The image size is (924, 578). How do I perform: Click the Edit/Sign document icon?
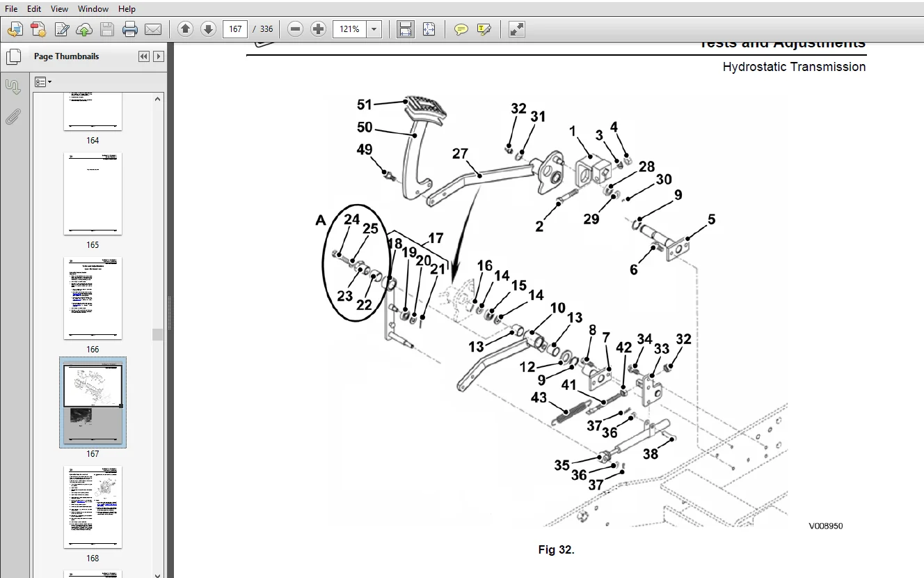tap(62, 29)
